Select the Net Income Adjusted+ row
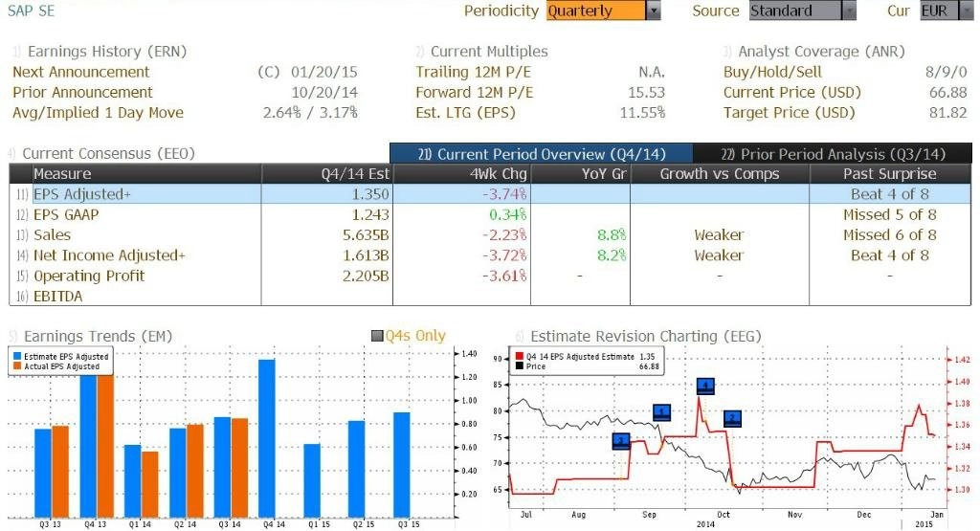This screenshot has height=531, width=980. click(490, 255)
